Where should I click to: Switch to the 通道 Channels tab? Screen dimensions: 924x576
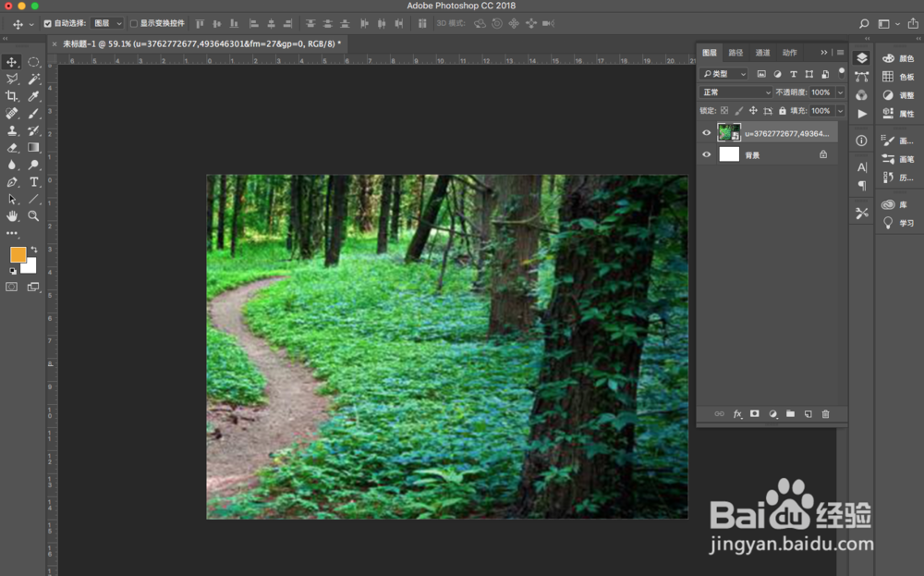pos(762,53)
